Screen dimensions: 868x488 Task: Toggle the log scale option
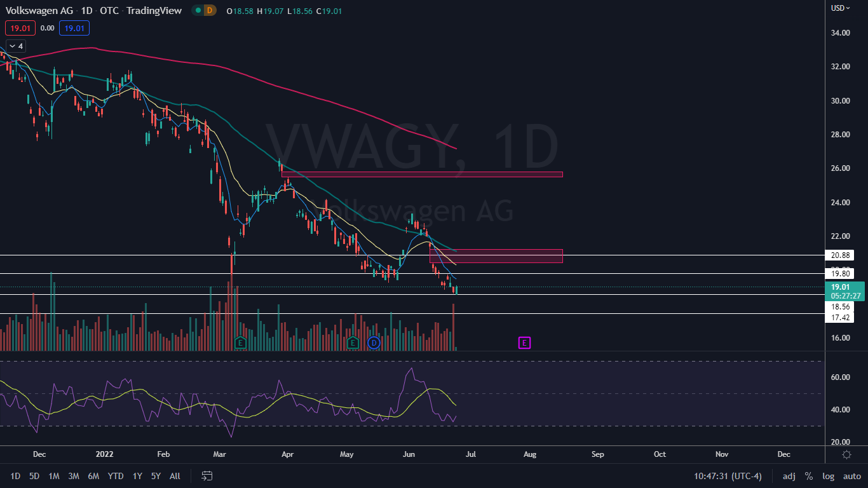click(x=828, y=476)
